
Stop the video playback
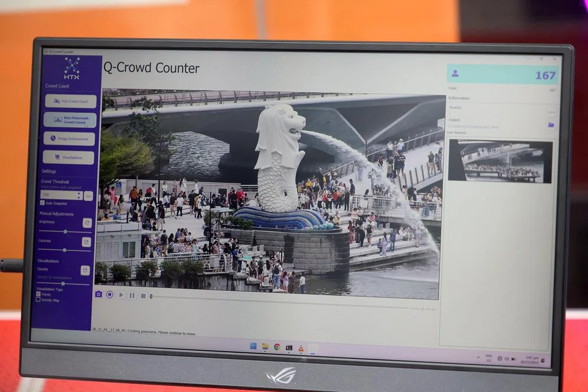point(143,296)
